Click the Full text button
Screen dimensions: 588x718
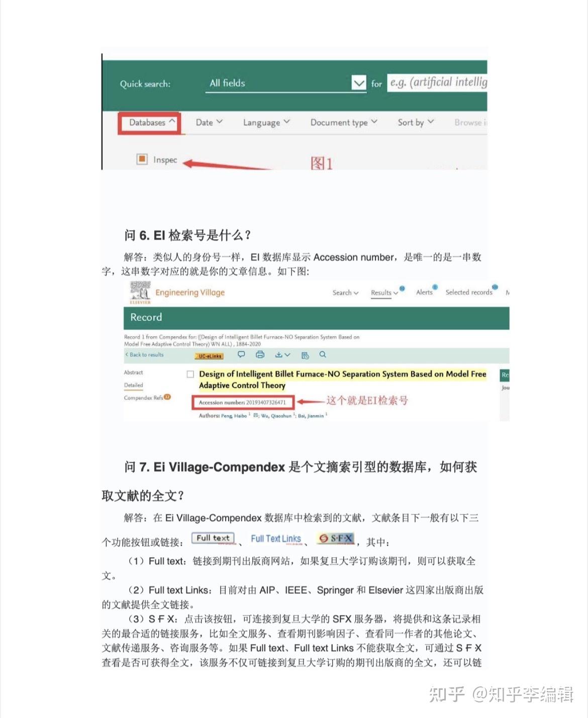(213, 538)
